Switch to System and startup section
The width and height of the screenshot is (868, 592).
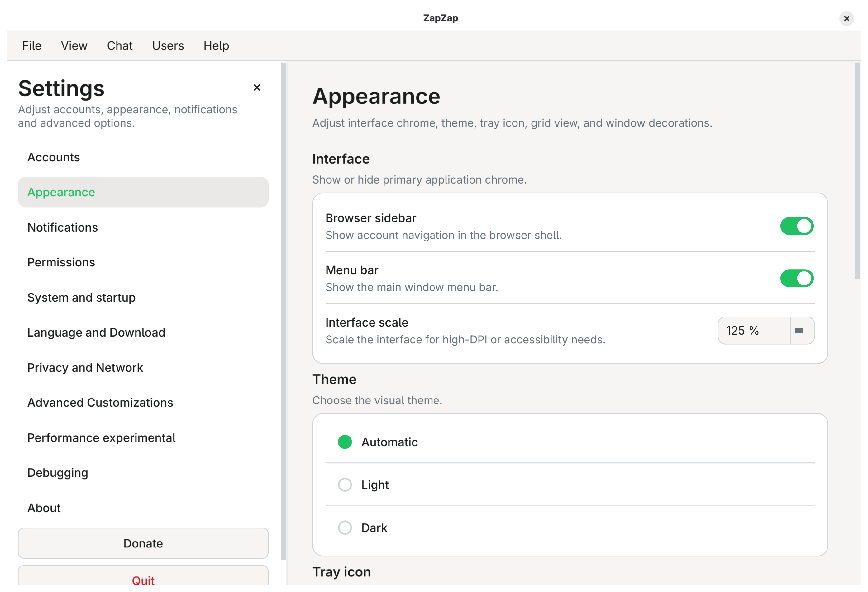click(x=143, y=297)
